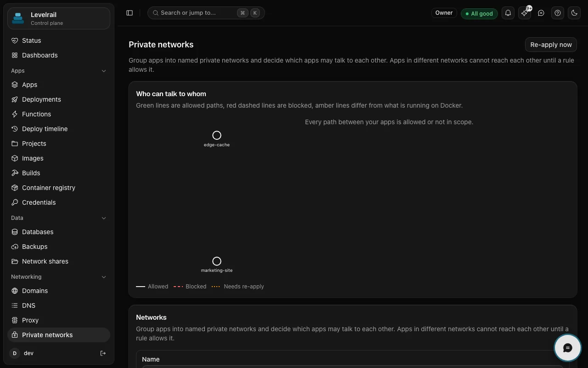Select the marketing-site node in graph
588x368 pixels.
coord(217,261)
